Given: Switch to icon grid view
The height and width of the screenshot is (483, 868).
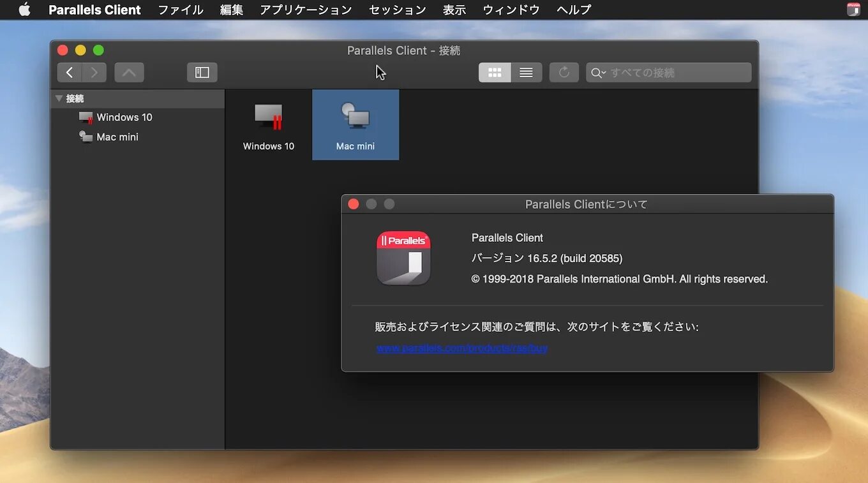Looking at the screenshot, I should pyautogui.click(x=495, y=73).
